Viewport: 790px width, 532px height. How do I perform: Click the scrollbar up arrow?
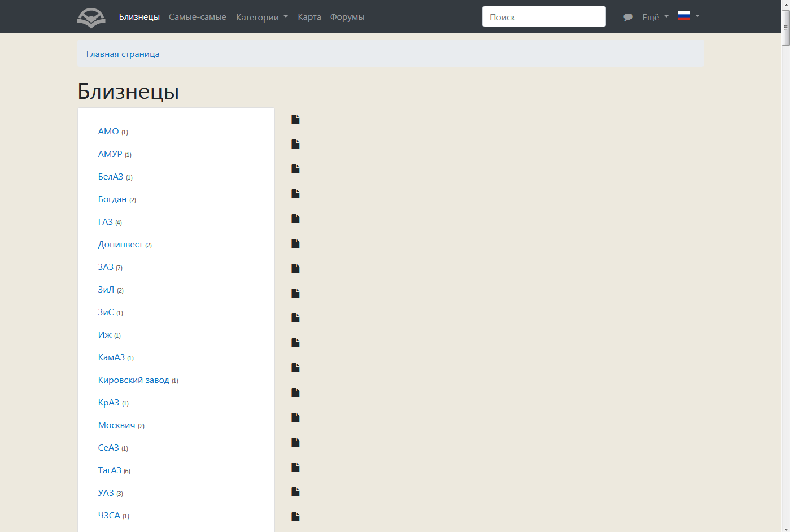(x=785, y=4)
